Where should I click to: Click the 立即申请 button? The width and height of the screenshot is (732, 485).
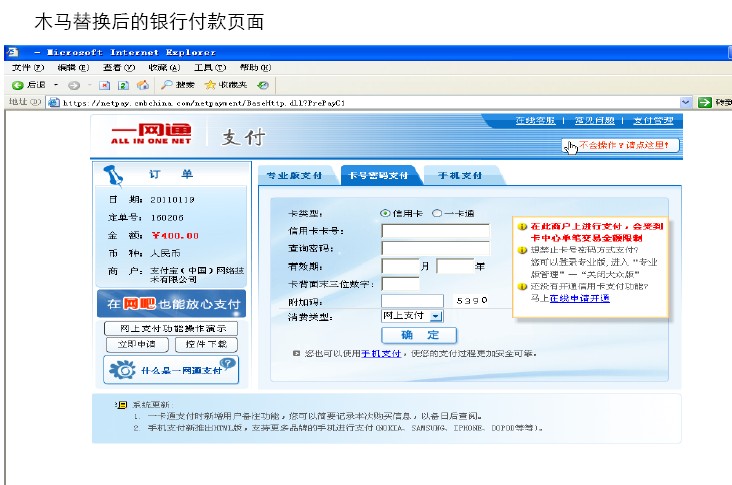(x=137, y=344)
